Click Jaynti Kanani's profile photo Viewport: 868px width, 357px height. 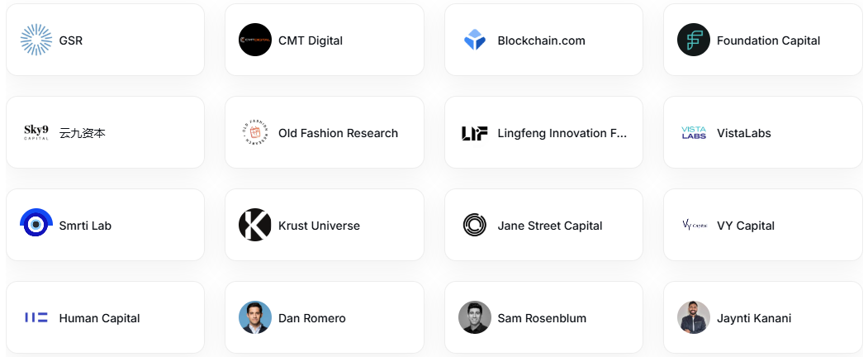(x=694, y=317)
